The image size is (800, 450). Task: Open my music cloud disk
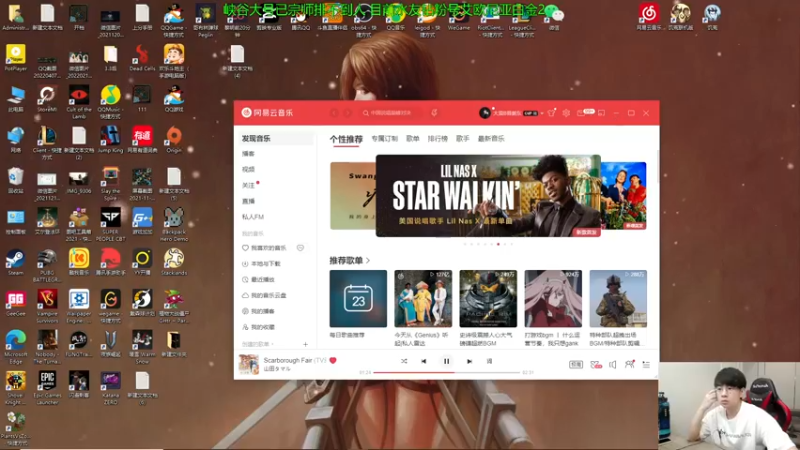click(x=264, y=295)
